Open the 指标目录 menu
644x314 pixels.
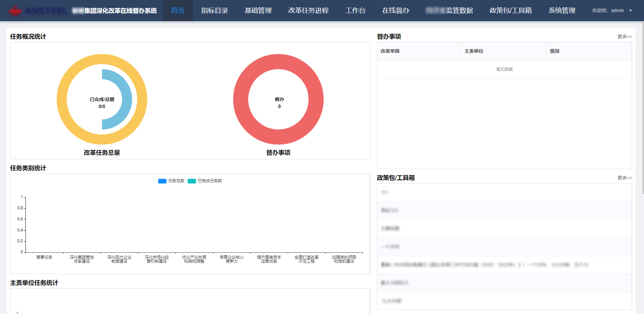[214, 11]
